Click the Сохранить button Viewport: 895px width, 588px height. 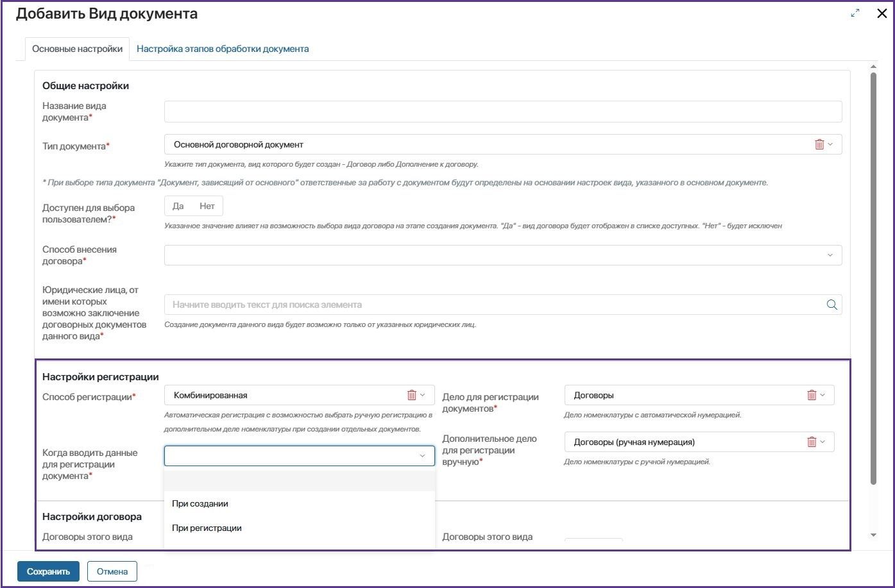pyautogui.click(x=48, y=571)
